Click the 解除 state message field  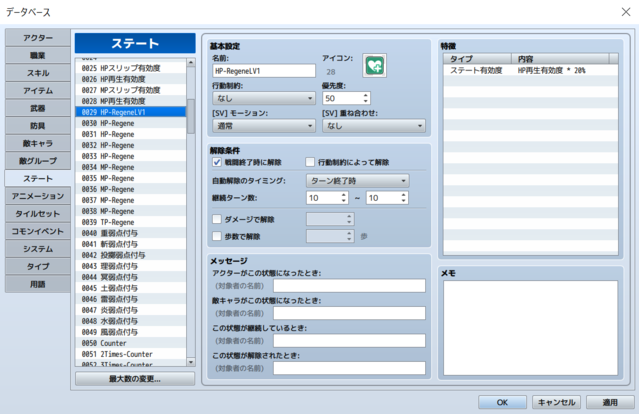coord(349,368)
